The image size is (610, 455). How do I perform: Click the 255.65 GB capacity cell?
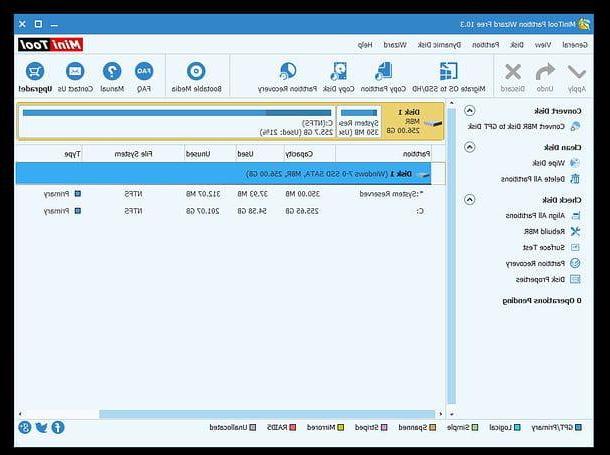pos(302,211)
